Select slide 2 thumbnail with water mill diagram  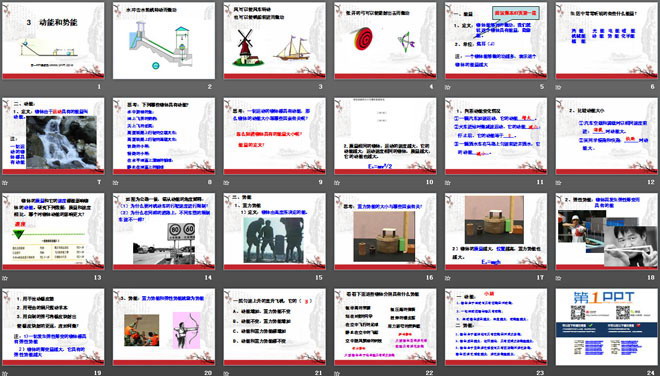(164, 40)
